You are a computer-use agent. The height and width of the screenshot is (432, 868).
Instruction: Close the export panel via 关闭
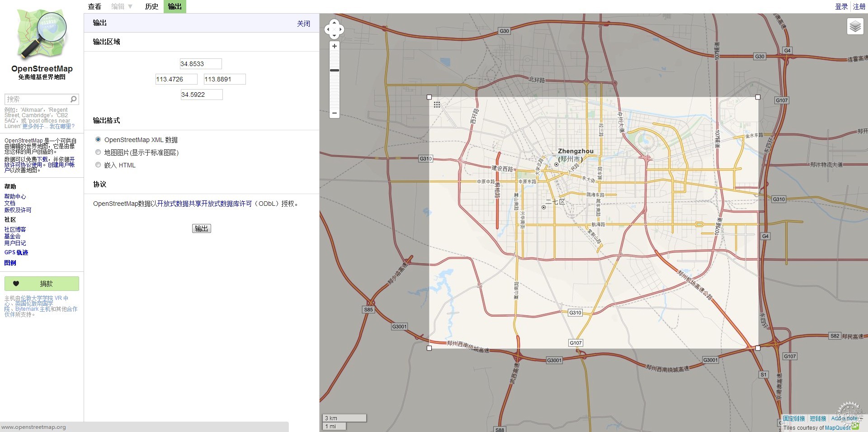pos(303,24)
